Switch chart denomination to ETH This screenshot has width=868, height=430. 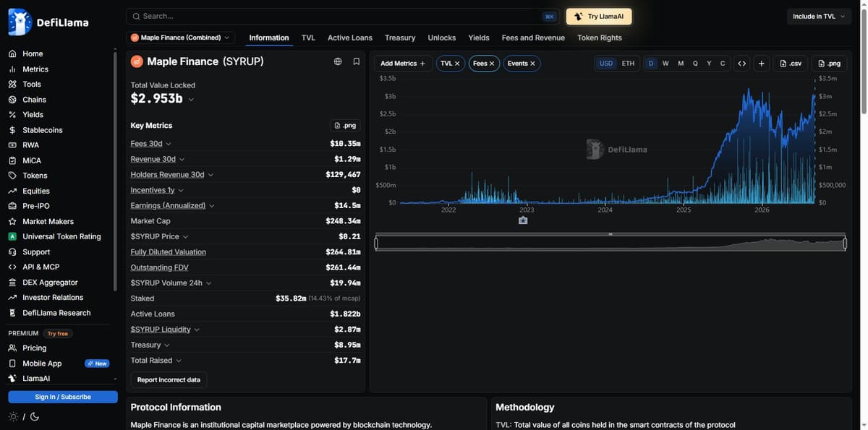pos(628,64)
